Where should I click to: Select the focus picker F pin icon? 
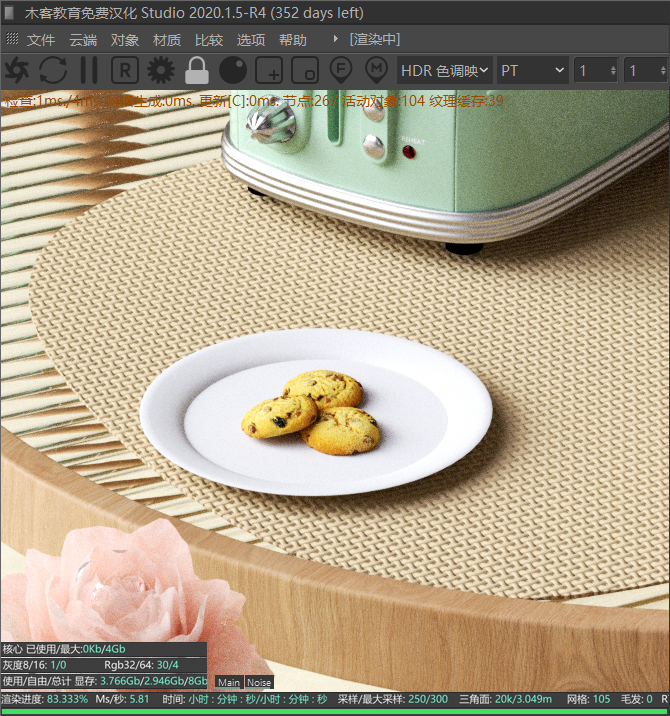coord(341,70)
